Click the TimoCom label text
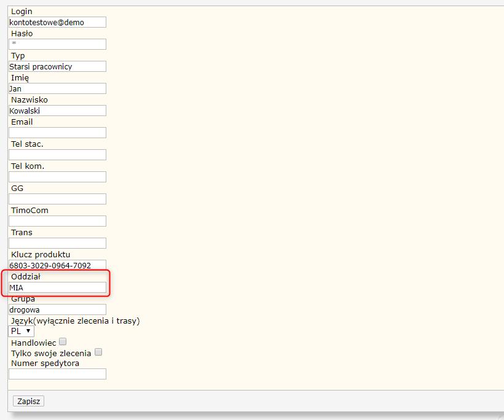 (x=30, y=211)
